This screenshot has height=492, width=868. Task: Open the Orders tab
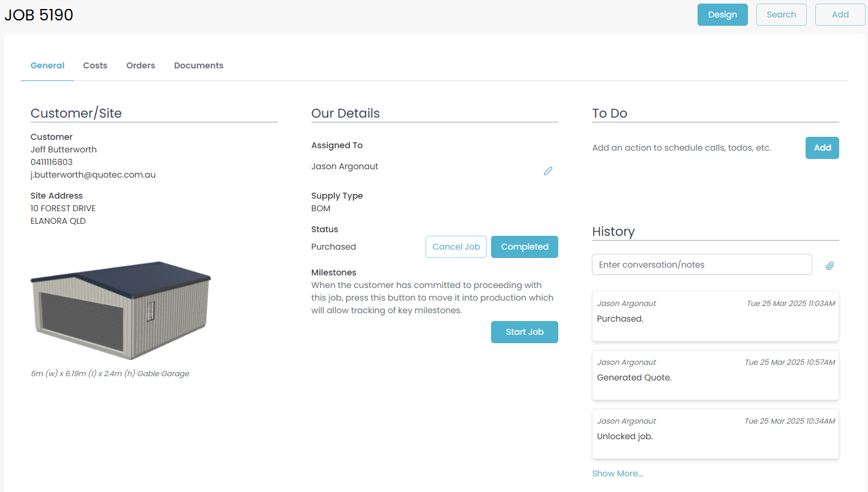pos(140,65)
